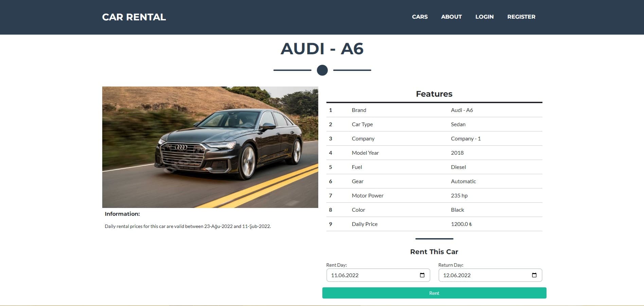Select Color value 'Black'

458,210
